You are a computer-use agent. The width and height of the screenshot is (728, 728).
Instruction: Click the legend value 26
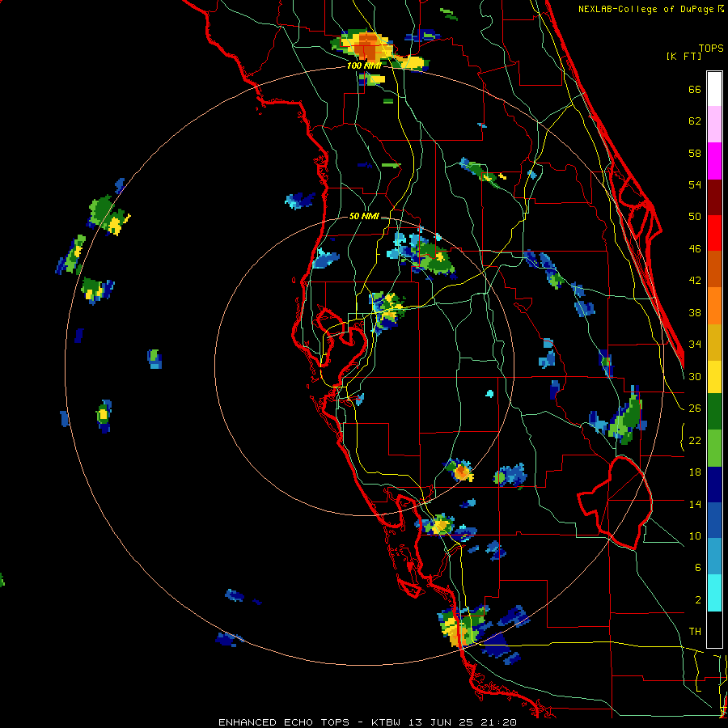695,408
